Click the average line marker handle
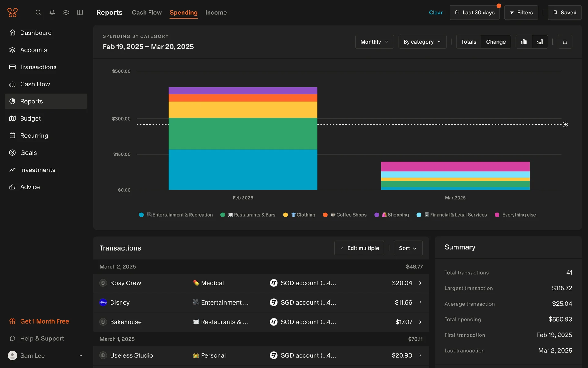Viewport: 588px width, 368px height. (565, 125)
